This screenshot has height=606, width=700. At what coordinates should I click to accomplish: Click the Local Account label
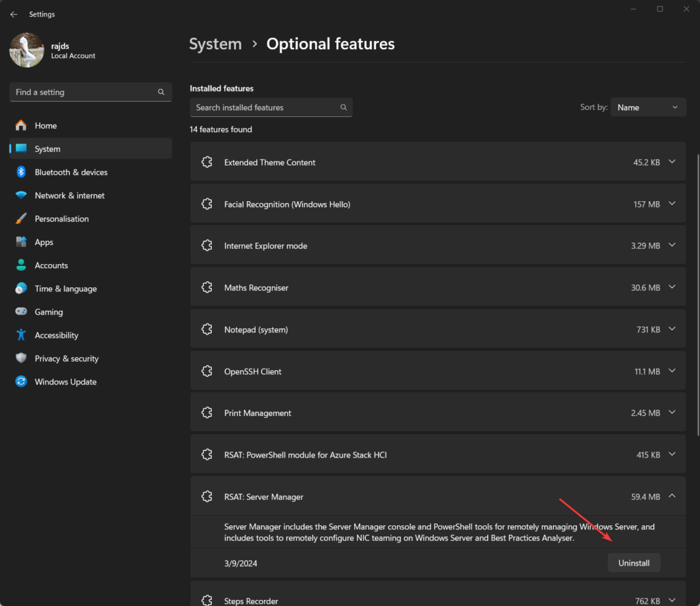(x=72, y=56)
